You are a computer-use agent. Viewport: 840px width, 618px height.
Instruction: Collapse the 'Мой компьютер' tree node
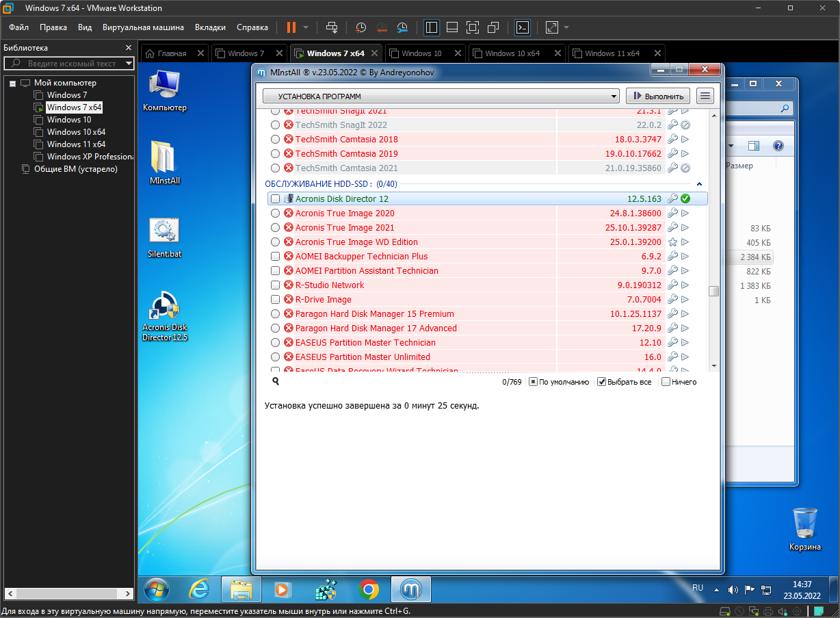click(x=12, y=83)
